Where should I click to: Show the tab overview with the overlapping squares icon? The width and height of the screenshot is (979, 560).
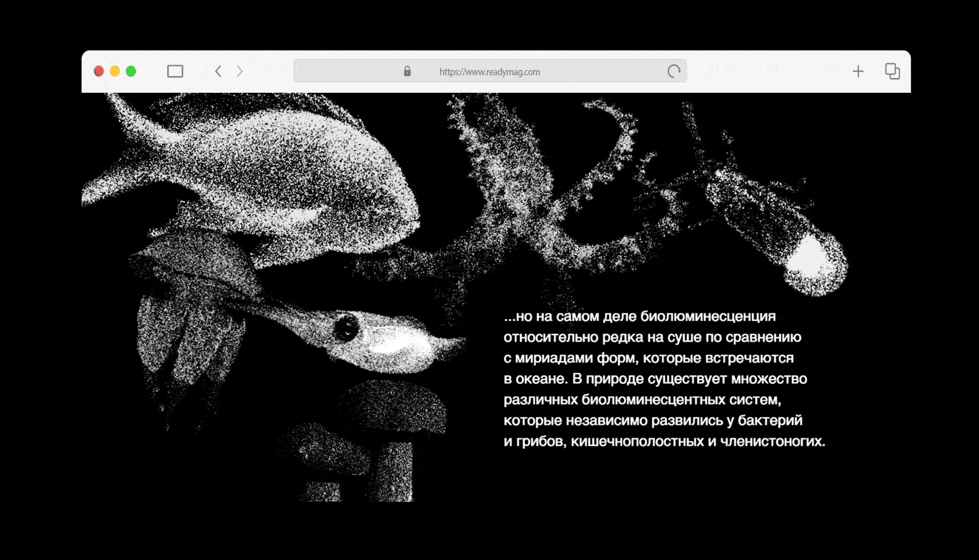coord(892,71)
